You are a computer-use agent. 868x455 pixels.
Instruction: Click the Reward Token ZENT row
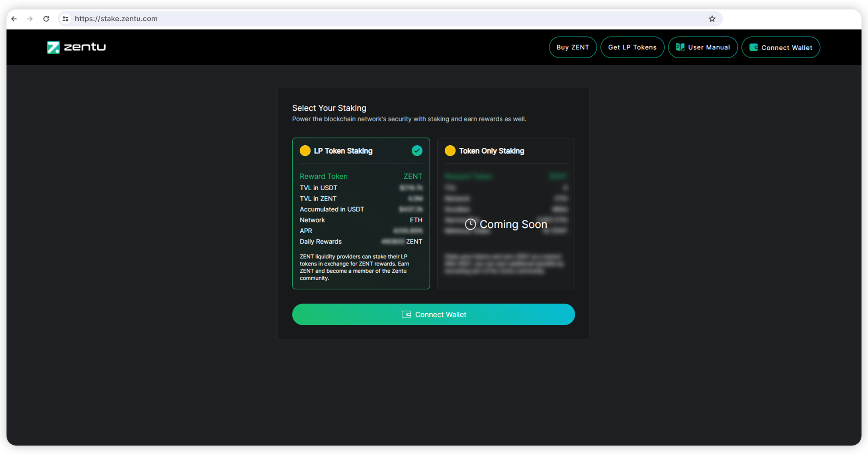tap(361, 176)
